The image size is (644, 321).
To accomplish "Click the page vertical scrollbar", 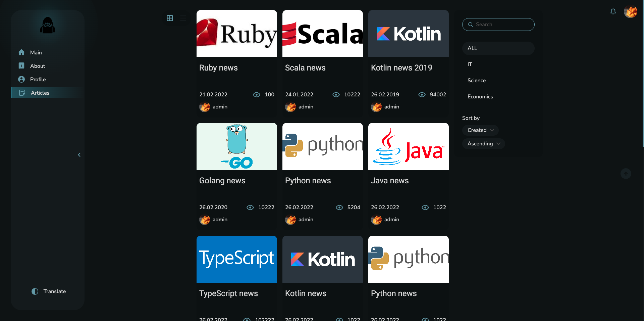I will (643, 74).
